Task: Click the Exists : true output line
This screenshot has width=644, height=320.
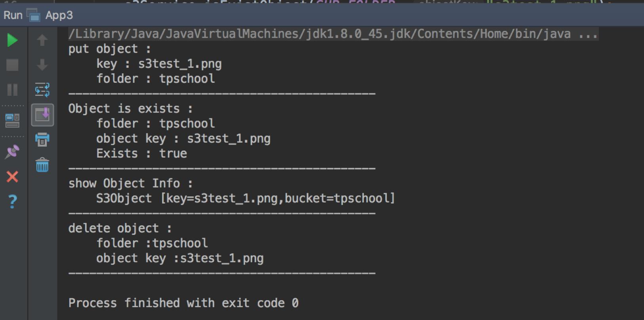Action: click(x=141, y=153)
